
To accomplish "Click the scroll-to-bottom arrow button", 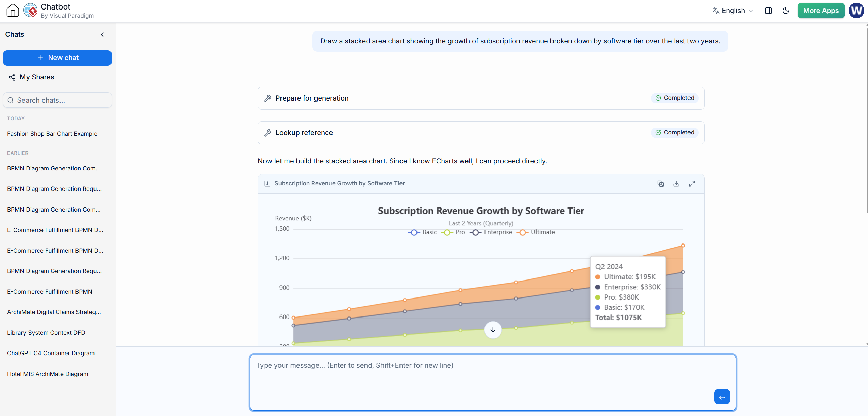I will (493, 330).
